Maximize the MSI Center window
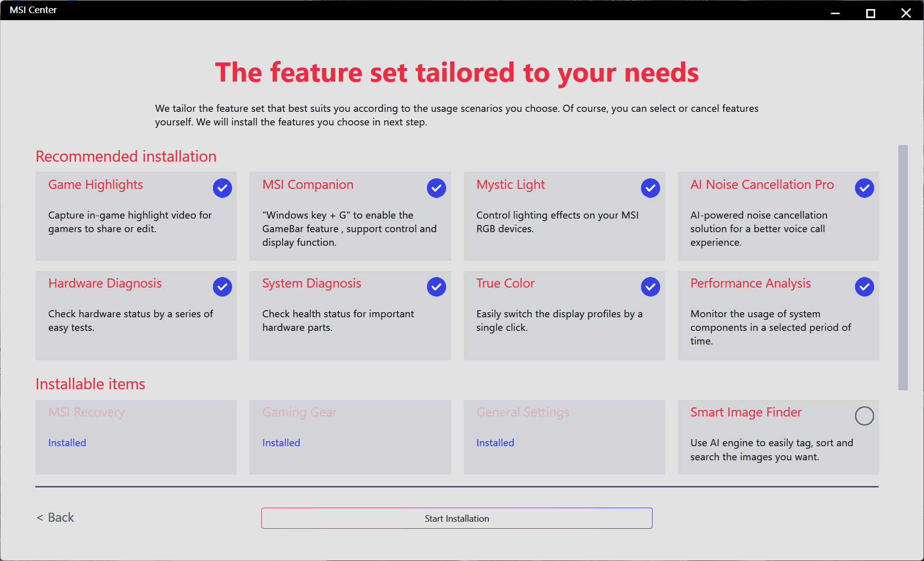Viewport: 924px width, 561px height. pyautogui.click(x=870, y=13)
